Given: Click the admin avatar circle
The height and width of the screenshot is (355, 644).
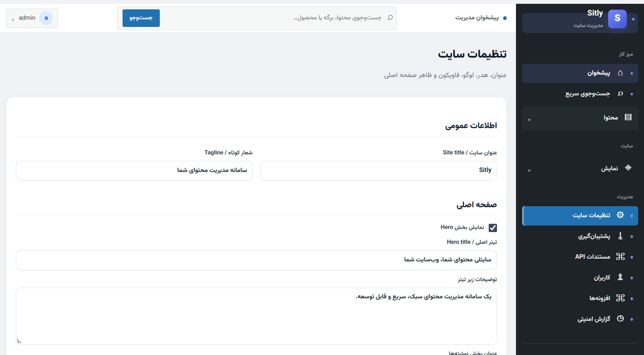Looking at the screenshot, I should (x=46, y=18).
